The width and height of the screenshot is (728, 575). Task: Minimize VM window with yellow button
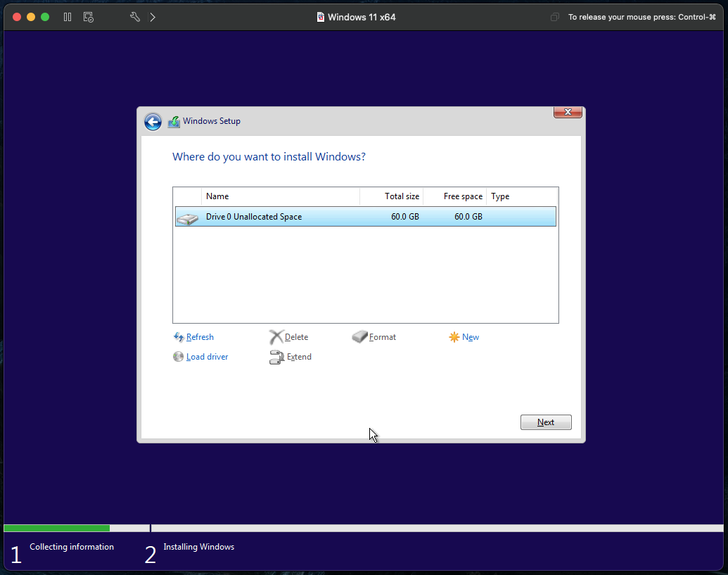[31, 17]
